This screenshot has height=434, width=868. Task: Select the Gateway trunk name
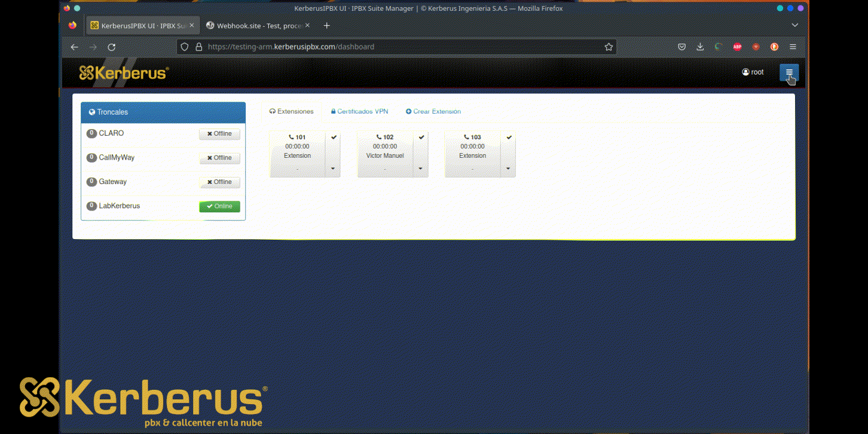click(113, 181)
